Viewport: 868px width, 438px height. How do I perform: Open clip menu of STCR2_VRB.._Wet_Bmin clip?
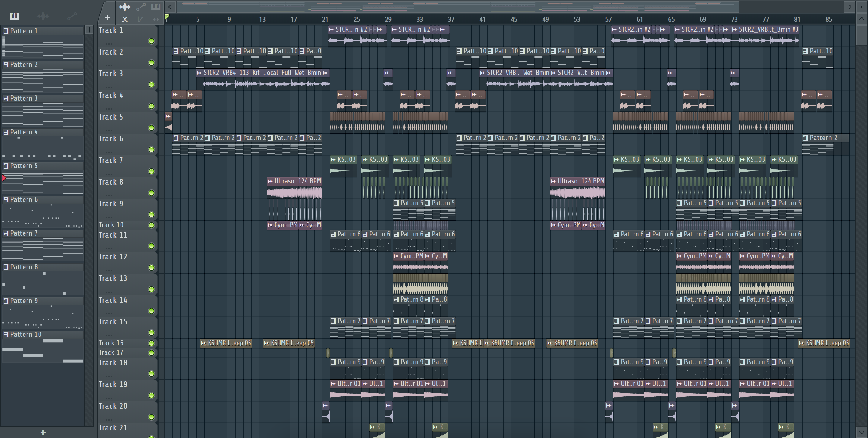[483, 73]
